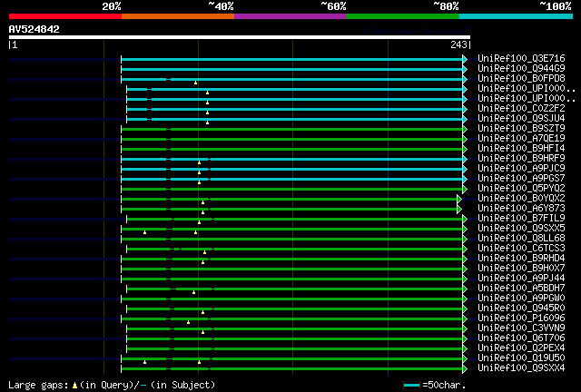Click the arrowhead ending the A6Y873 alignment
The image size is (581, 392).
pos(459,210)
